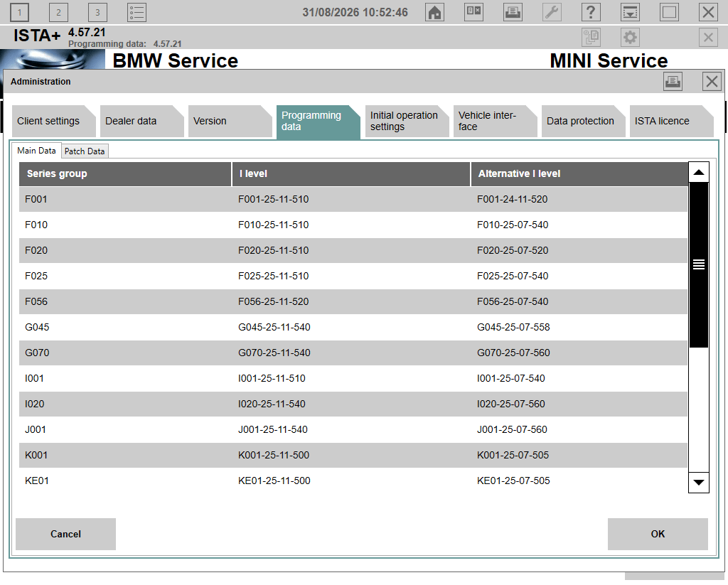728x585 pixels.
Task: Click I level I020-25-11-540
Action: pos(272,404)
